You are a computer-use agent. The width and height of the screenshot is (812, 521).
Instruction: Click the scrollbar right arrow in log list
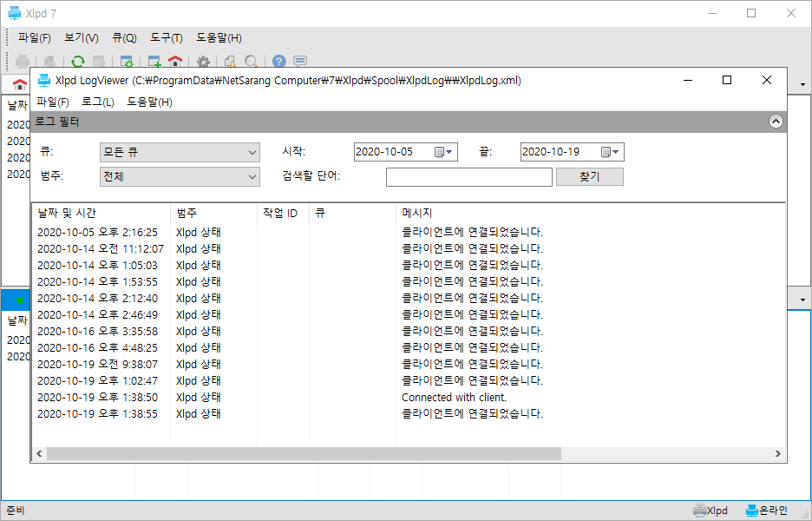click(x=778, y=453)
